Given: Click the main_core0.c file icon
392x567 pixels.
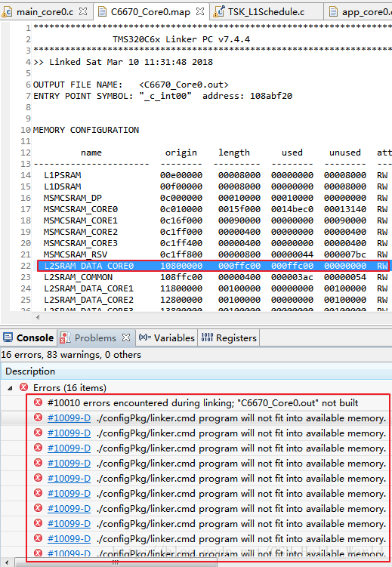Looking at the screenshot, I should pos(8,12).
